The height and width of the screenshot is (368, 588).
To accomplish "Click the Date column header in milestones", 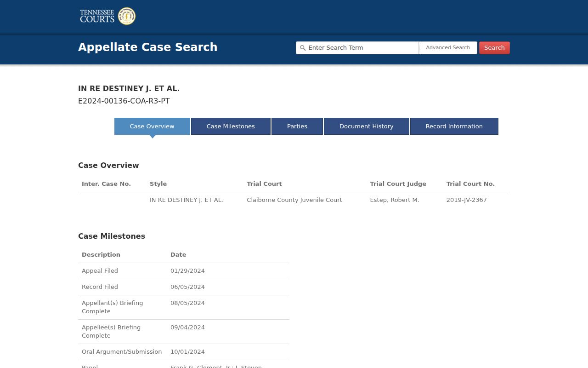I will 178,255.
